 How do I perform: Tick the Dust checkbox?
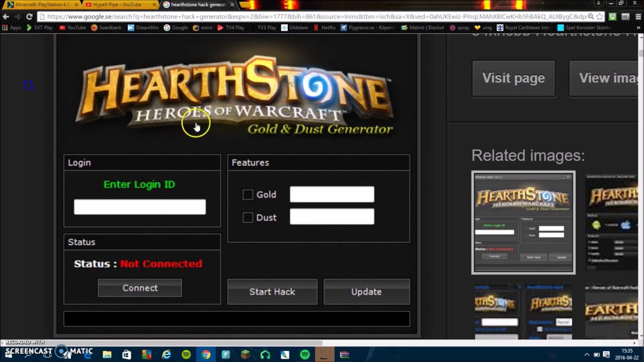coord(248,217)
